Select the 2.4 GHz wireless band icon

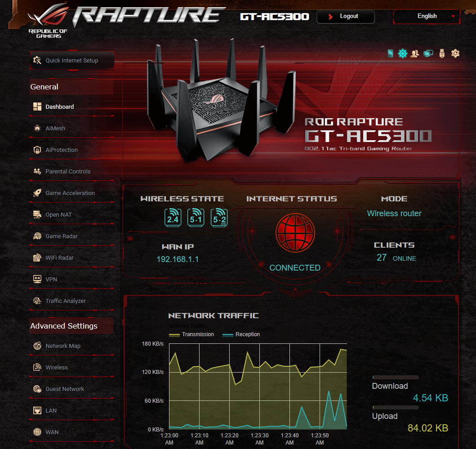173,218
